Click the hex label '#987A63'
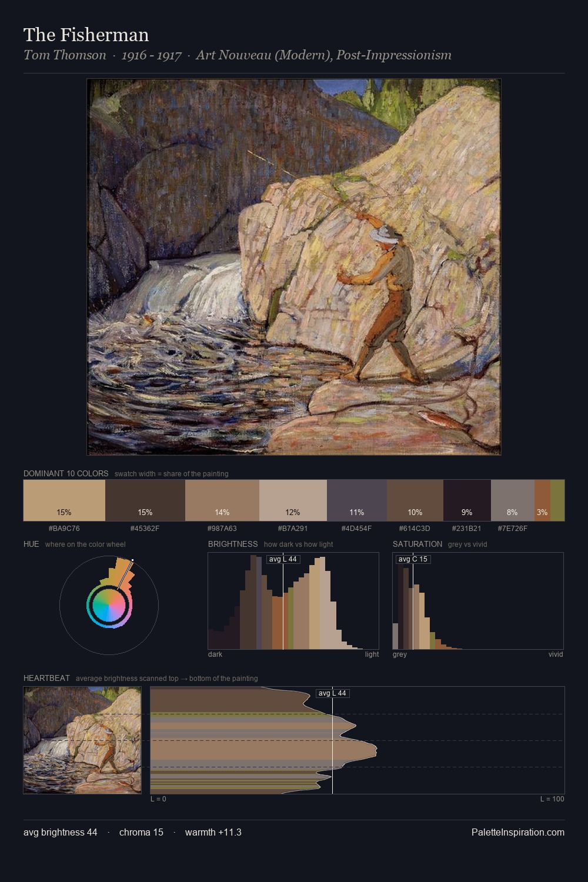Viewport: 588px width, 882px height. (222, 529)
